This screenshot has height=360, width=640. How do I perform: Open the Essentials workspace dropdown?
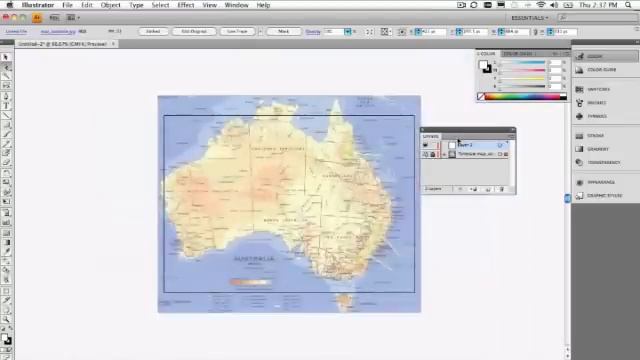pyautogui.click(x=530, y=18)
